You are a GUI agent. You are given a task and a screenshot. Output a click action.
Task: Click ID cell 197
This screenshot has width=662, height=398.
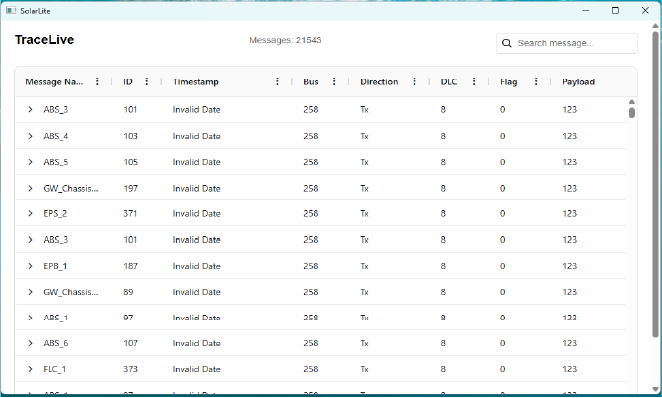click(x=130, y=188)
